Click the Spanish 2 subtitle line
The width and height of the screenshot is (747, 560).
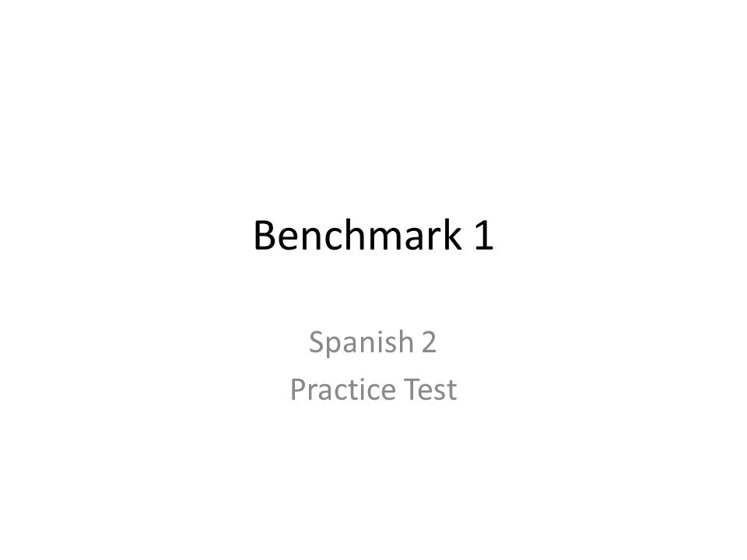tap(373, 344)
